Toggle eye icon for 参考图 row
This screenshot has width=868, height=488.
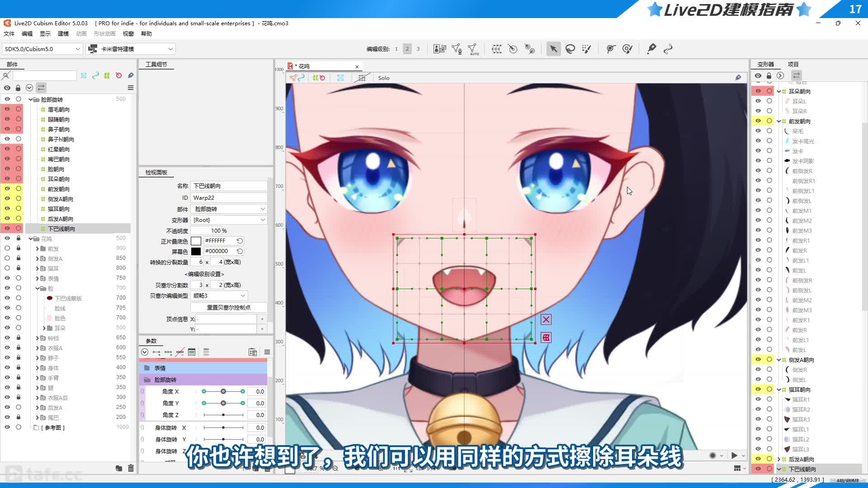[7, 427]
